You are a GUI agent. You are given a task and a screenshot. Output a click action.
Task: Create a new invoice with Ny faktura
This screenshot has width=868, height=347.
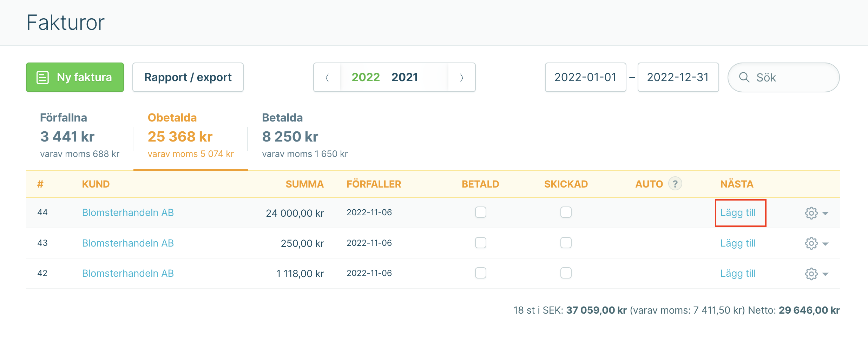(75, 77)
